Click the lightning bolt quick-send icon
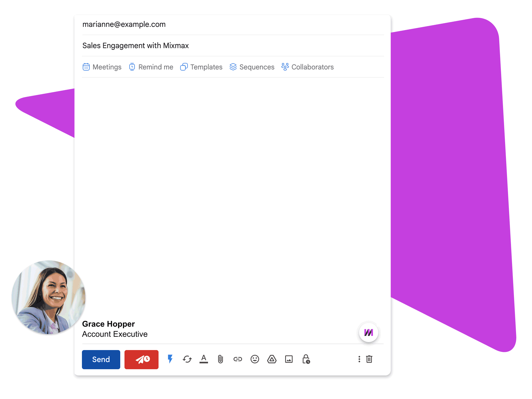The width and height of the screenshot is (532, 399). 170,360
